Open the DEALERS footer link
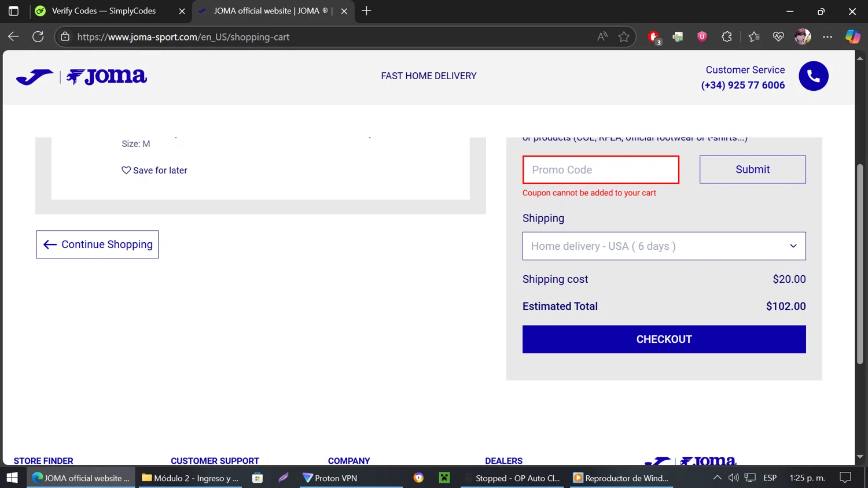Viewport: 868px width, 488px height. [503, 461]
